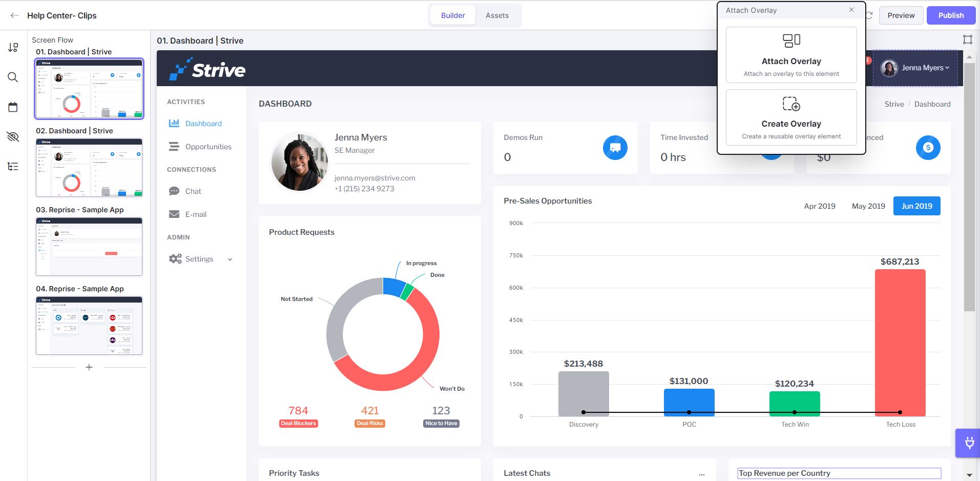This screenshot has height=481, width=980.
Task: Click the Nice to Have badge
Action: 441,424
